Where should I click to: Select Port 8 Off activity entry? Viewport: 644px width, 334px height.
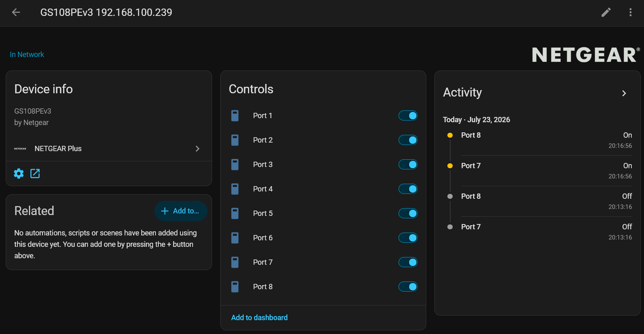pos(537,201)
